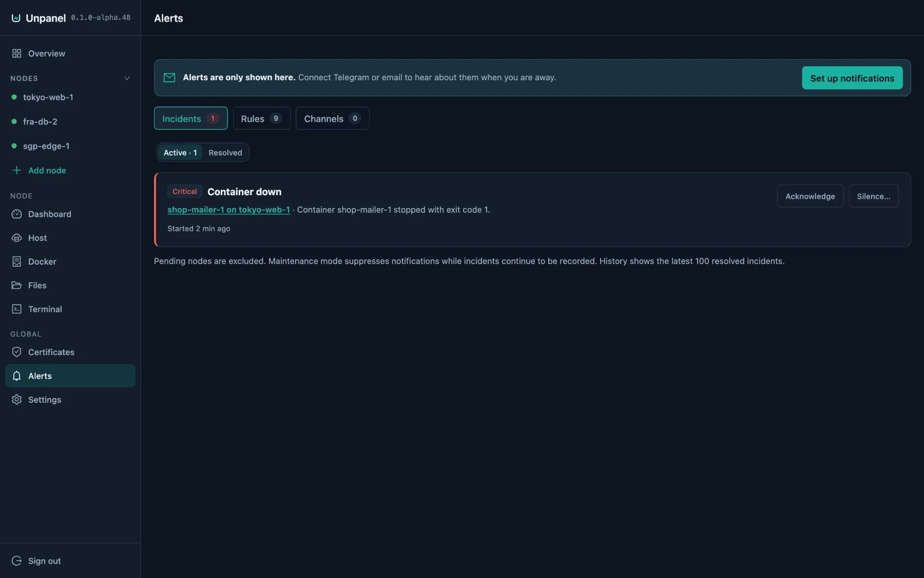Screen dimensions: 924x578
Task: Open the Dashboard page
Action: (x=70, y=214)
